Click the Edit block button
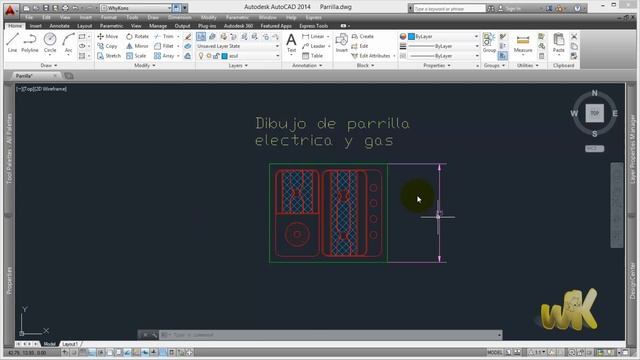640x360 pixels. [x=360, y=46]
